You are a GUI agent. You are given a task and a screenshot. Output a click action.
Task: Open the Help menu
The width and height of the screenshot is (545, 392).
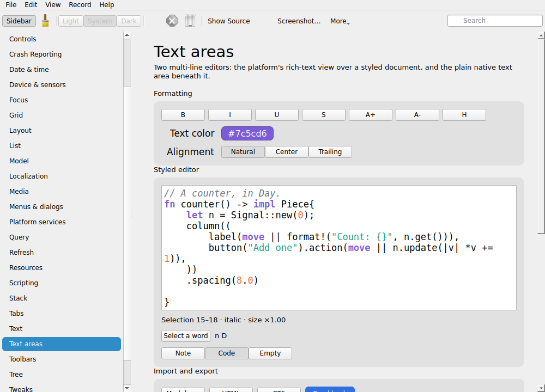click(107, 4)
